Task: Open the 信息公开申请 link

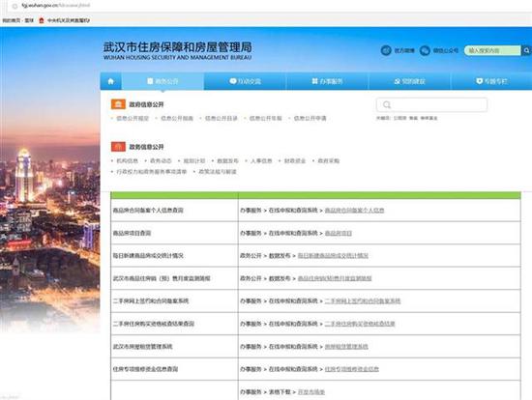Action: click(x=310, y=118)
